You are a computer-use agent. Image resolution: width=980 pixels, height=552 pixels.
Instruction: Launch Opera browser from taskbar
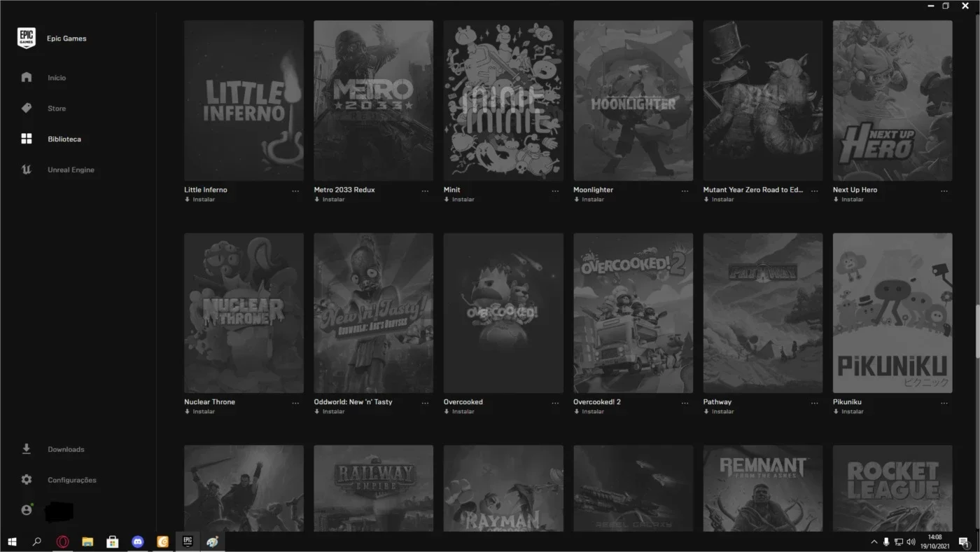click(x=62, y=541)
